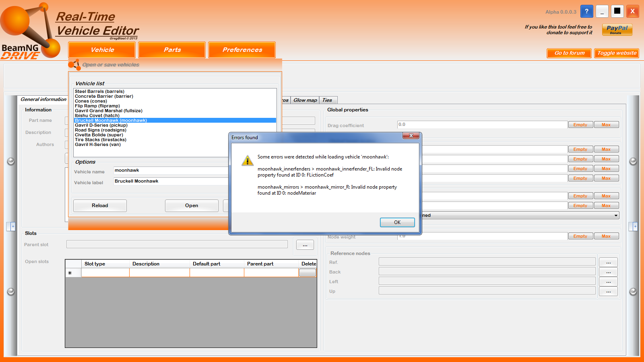Click the browse button for Ref. node
This screenshot has height=362, width=644.
(x=608, y=262)
